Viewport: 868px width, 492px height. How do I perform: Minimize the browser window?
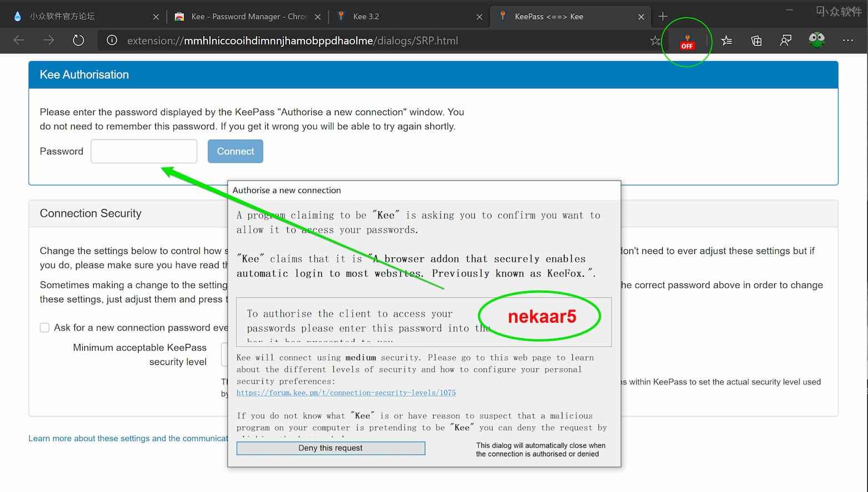[789, 10]
